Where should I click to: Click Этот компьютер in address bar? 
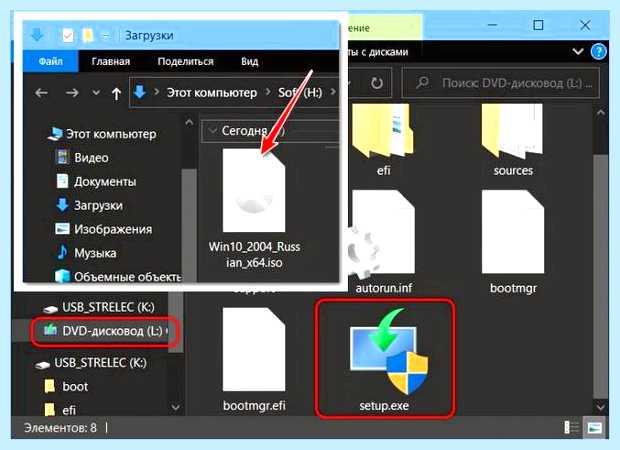coord(212,93)
